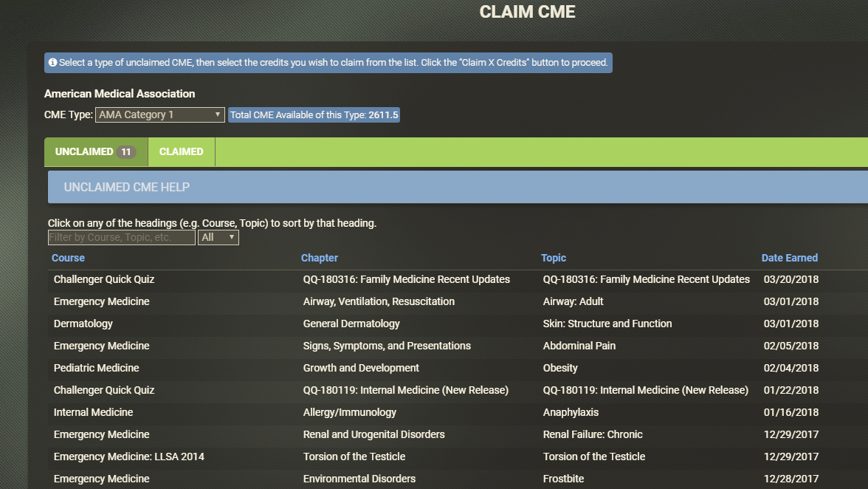The width and height of the screenshot is (868, 489).
Task: Click the Abdominal Pain topic cell
Action: tap(579, 346)
